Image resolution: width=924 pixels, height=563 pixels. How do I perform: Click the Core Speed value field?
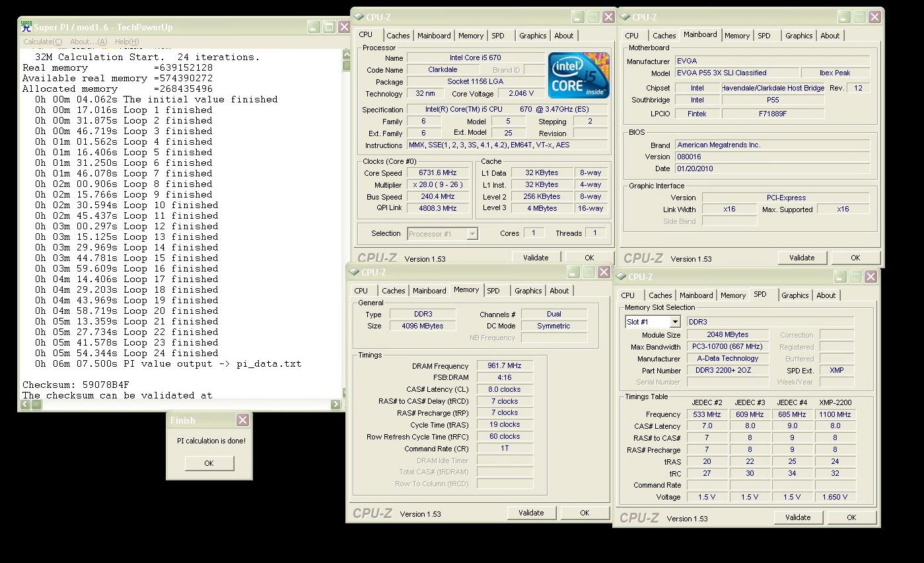(438, 173)
